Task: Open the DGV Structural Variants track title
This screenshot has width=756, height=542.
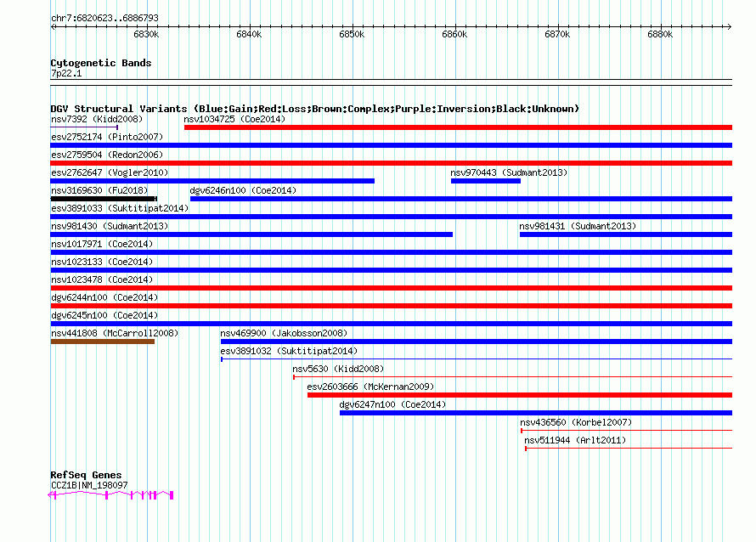Action: (x=314, y=109)
